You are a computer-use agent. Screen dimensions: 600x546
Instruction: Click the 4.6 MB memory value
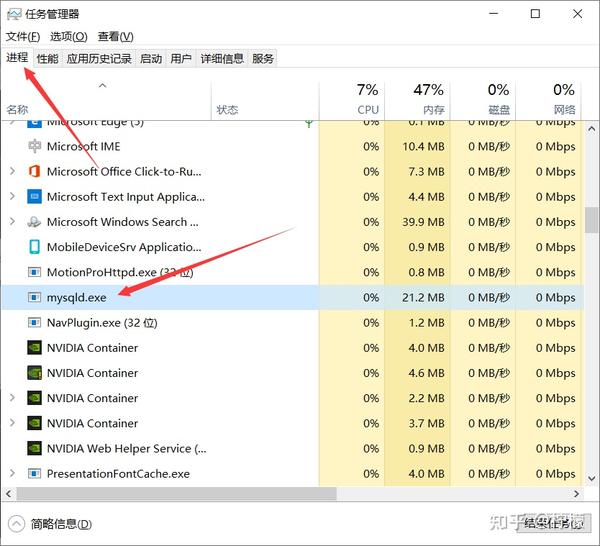point(426,373)
